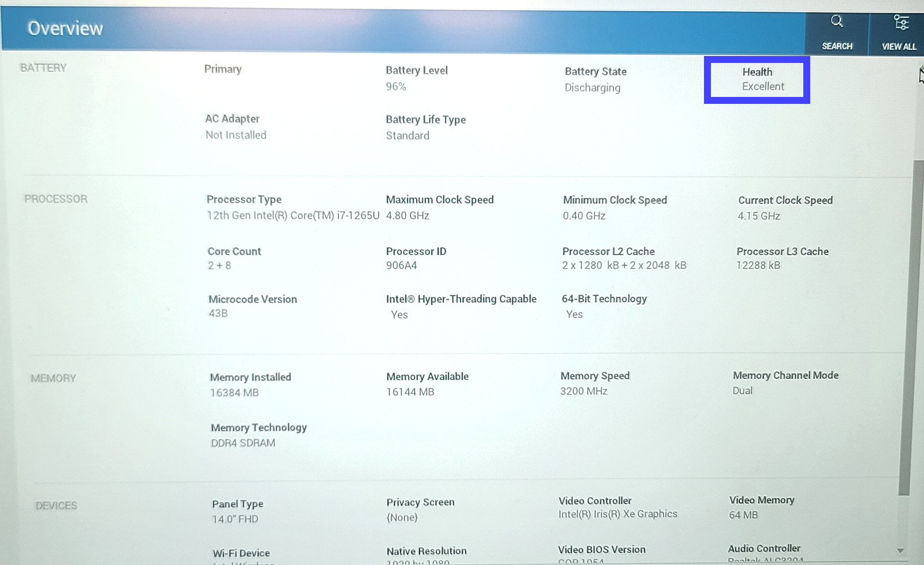The image size is (924, 565).
Task: Click the VIEW ALL label
Action: [899, 47]
